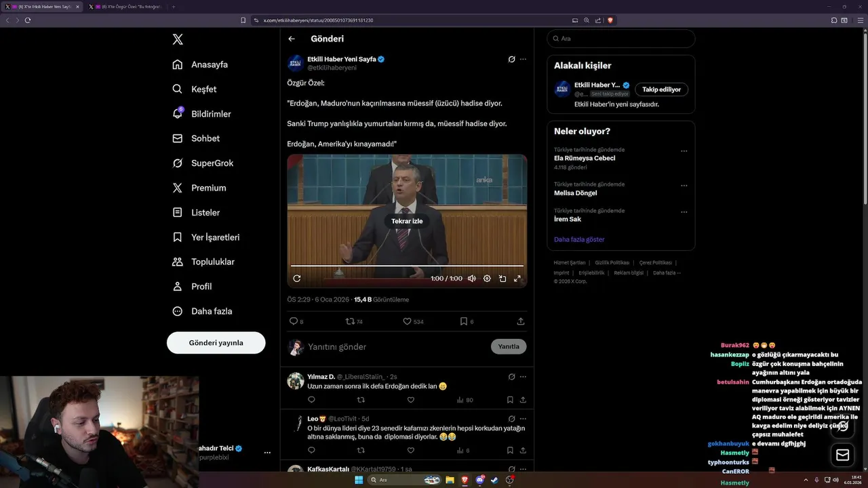Image resolution: width=868 pixels, height=488 pixels.
Task: Open the floating Grok button
Action: click(843, 426)
